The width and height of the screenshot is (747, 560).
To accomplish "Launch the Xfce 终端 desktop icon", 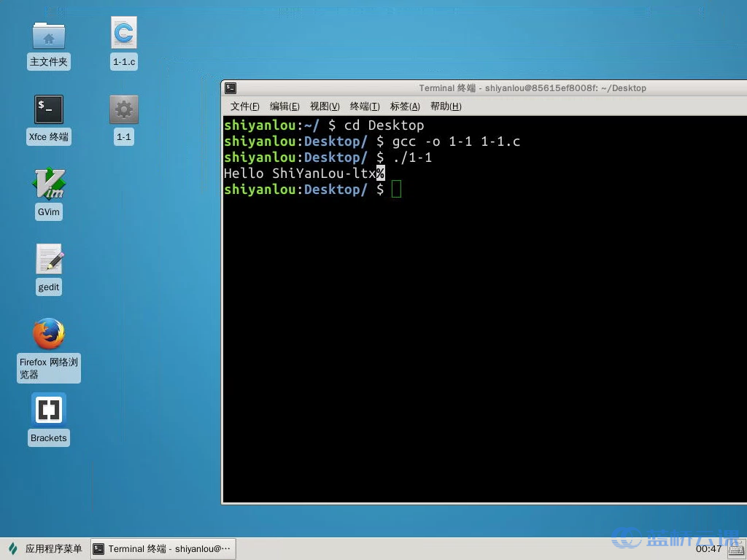I will coord(49,109).
